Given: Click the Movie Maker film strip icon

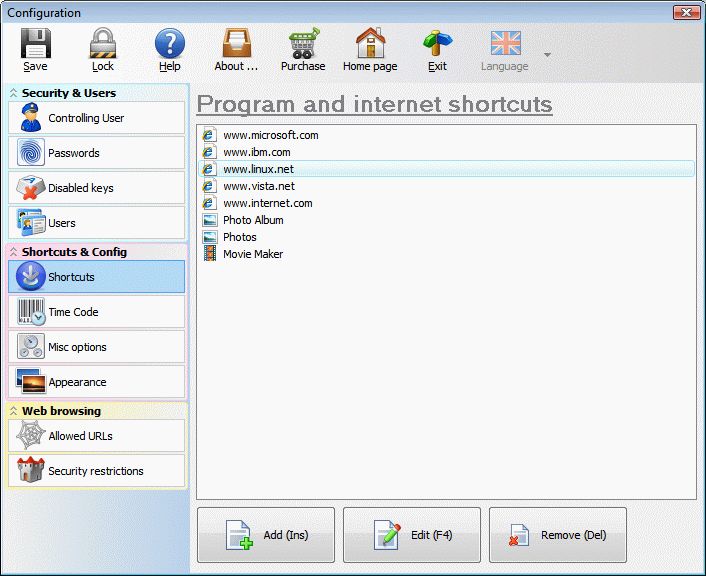Looking at the screenshot, I should [209, 254].
